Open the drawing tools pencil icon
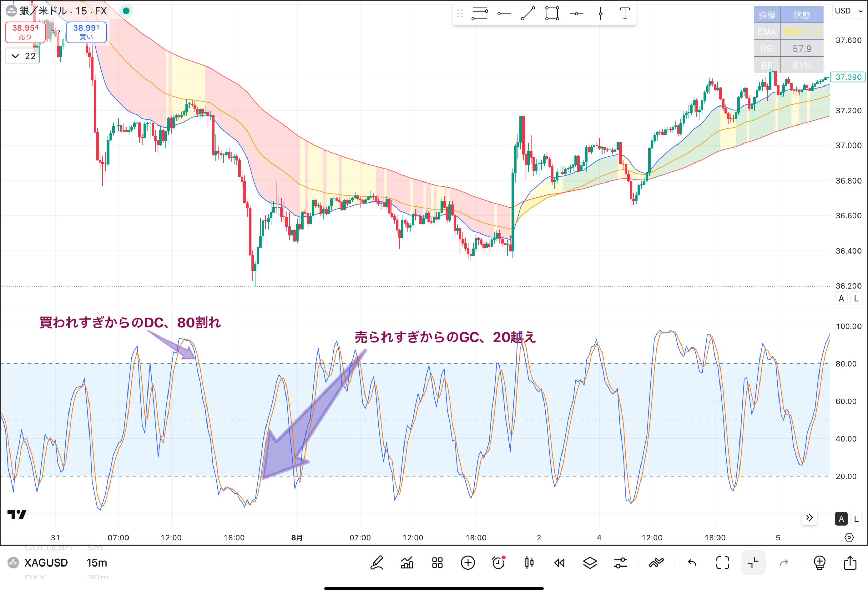 pos(376,562)
